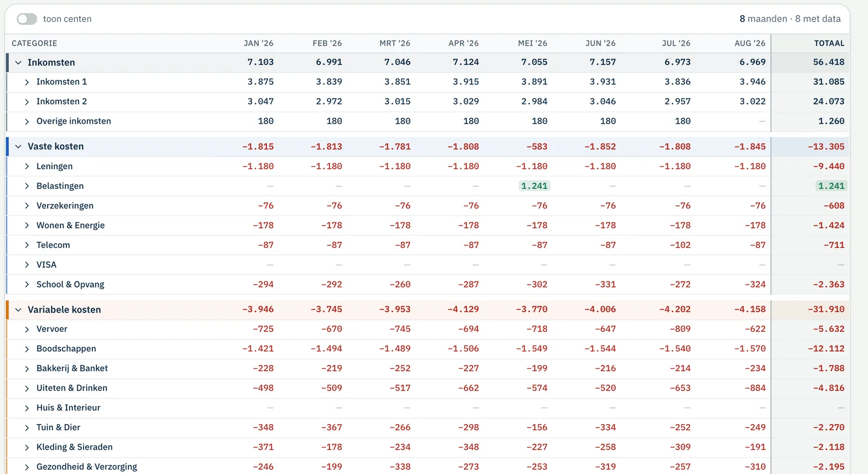868x474 pixels.
Task: Click the Vaste kosten total -13.305
Action: (826, 146)
